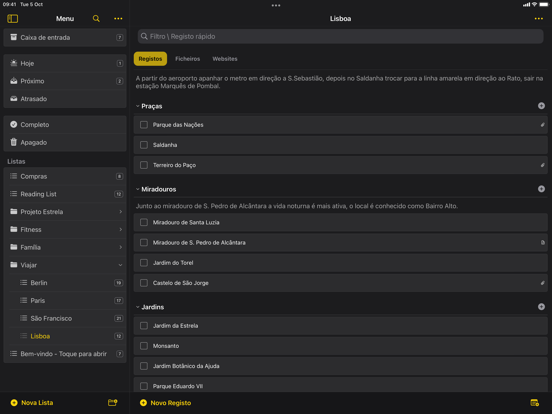The height and width of the screenshot is (414, 552).
Task: Click the Hoje sunrise icon
Action: (x=13, y=63)
